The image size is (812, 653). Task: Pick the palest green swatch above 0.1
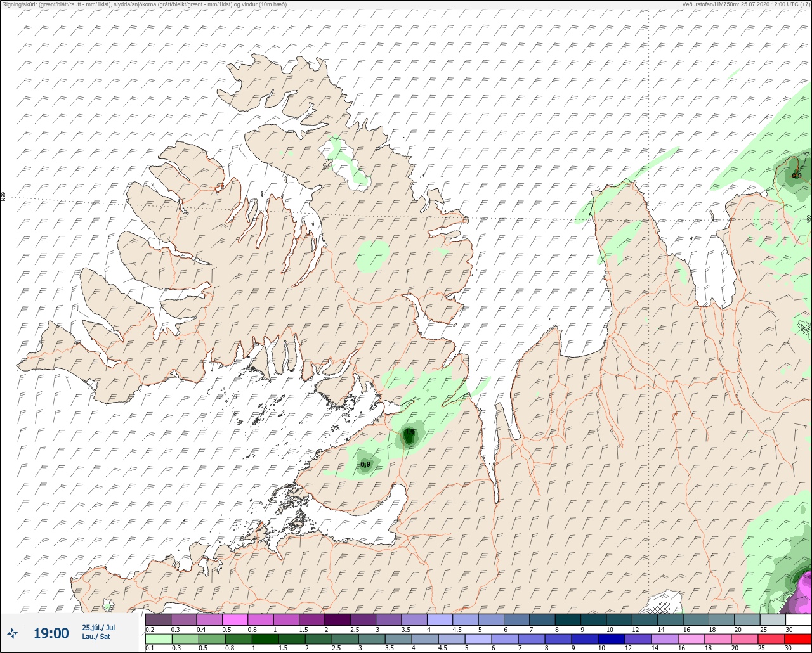(158, 639)
